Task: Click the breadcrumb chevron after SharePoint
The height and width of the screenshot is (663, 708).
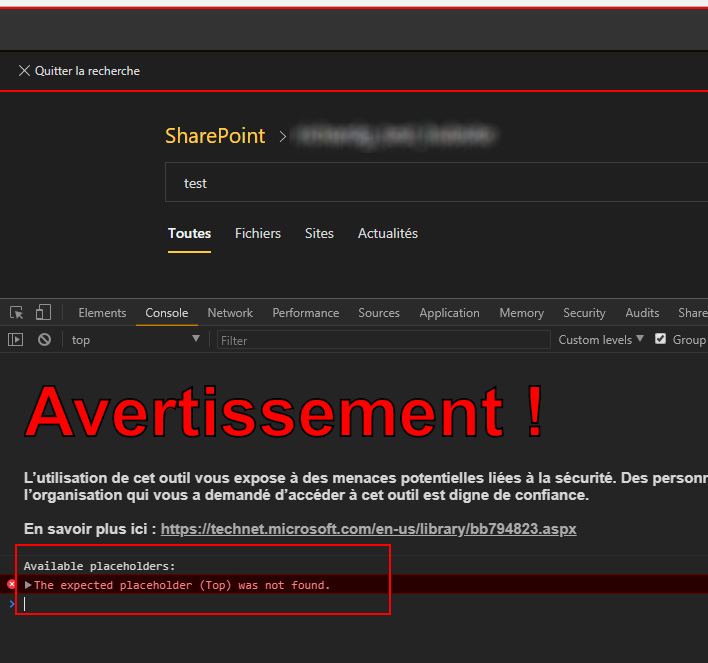Action: (x=283, y=136)
